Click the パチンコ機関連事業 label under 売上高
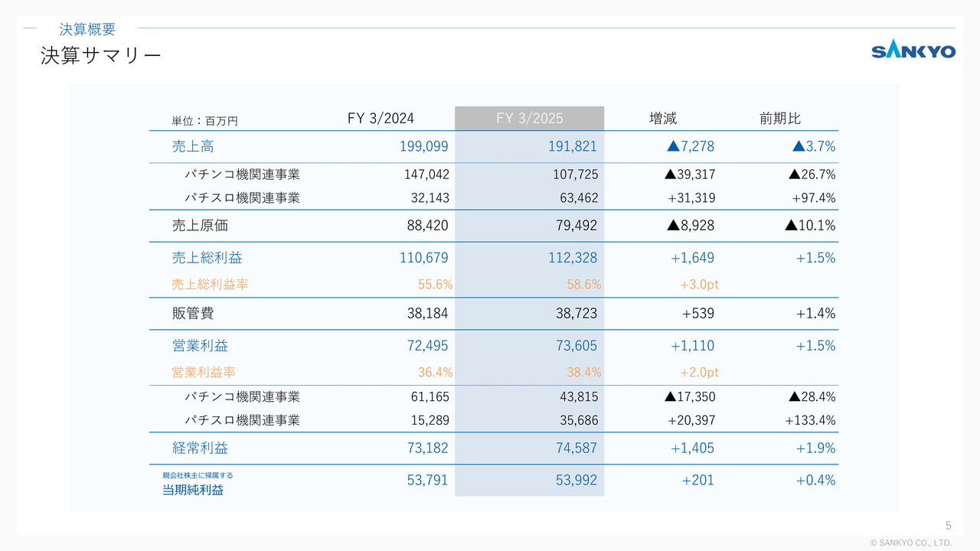The image size is (980, 551). pos(242,174)
